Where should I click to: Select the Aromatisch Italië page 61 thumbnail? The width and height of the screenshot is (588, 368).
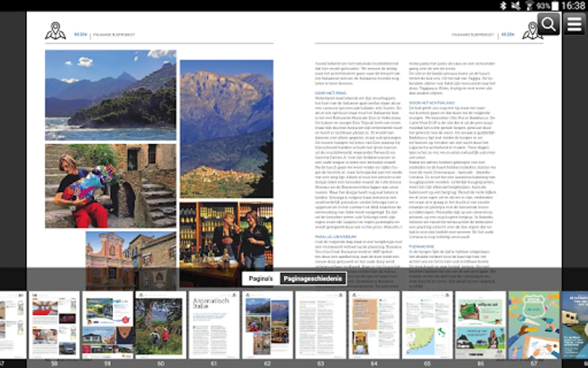[214, 325]
